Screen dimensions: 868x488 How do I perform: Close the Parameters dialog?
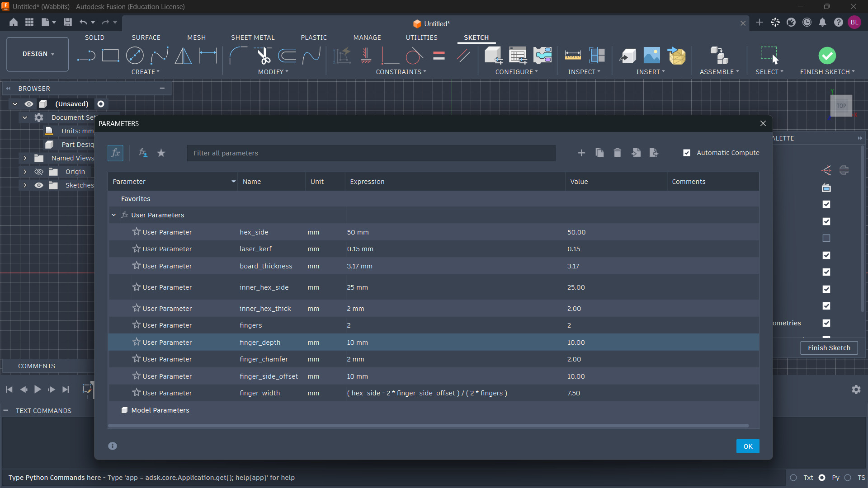click(x=763, y=124)
